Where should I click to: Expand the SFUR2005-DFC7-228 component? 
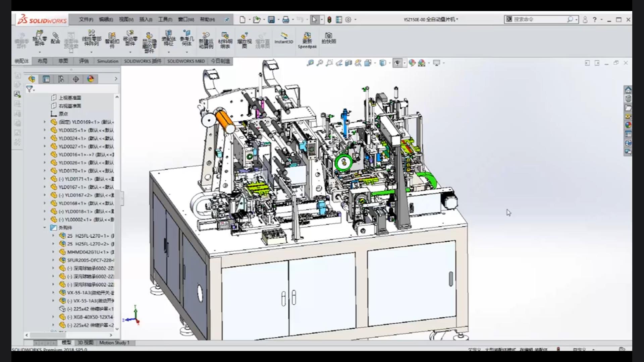pyautogui.click(x=53, y=260)
